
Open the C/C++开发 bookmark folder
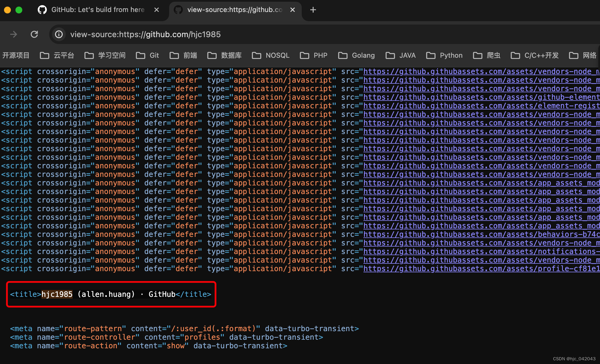(x=535, y=55)
